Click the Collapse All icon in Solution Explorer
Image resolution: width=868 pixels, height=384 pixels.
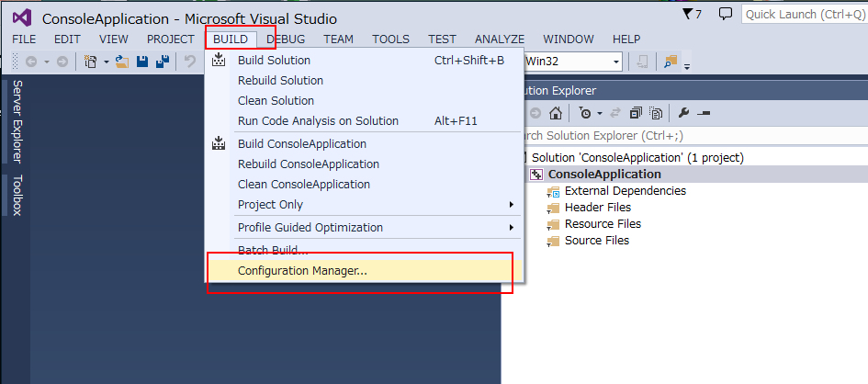[636, 113]
